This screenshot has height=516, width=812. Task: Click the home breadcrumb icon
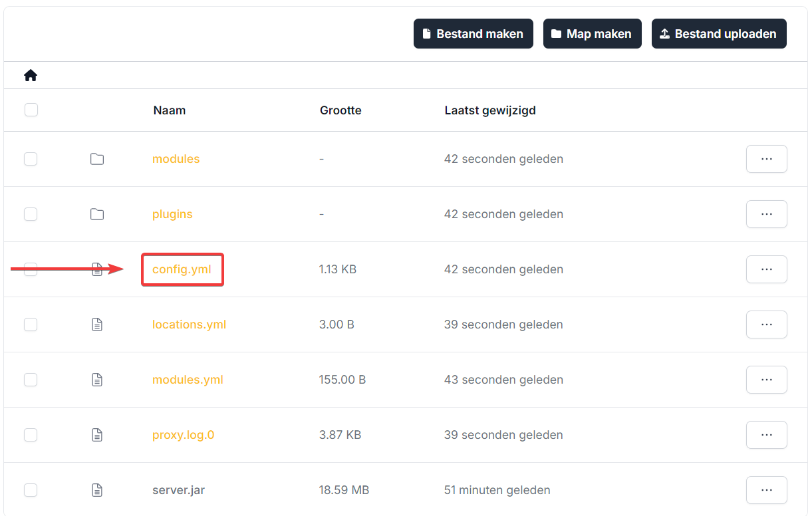(31, 76)
